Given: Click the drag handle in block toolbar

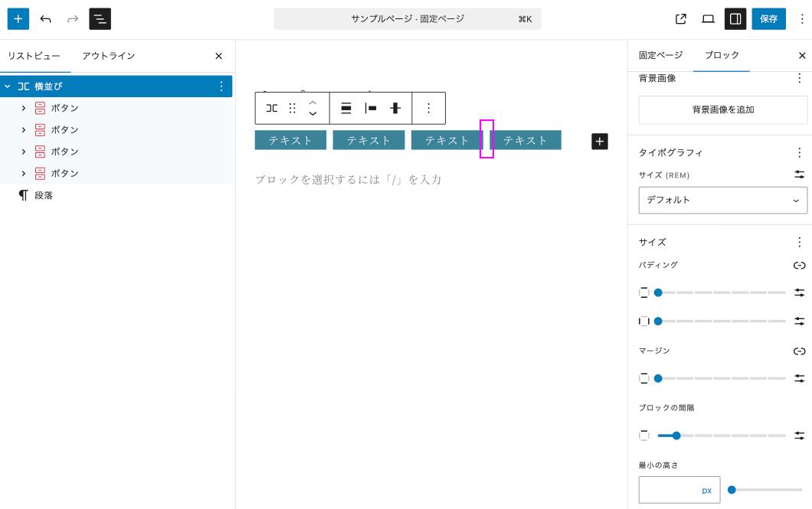Looking at the screenshot, I should [x=293, y=108].
